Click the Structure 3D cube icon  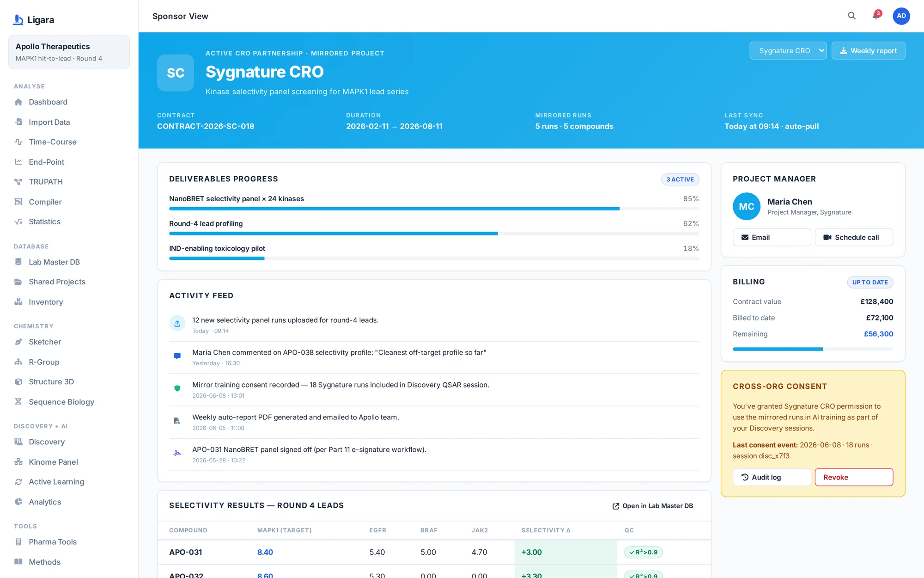point(18,381)
